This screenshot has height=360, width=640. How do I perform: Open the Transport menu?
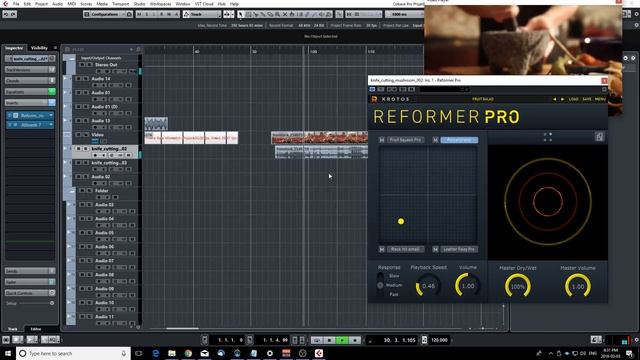(x=120, y=4)
